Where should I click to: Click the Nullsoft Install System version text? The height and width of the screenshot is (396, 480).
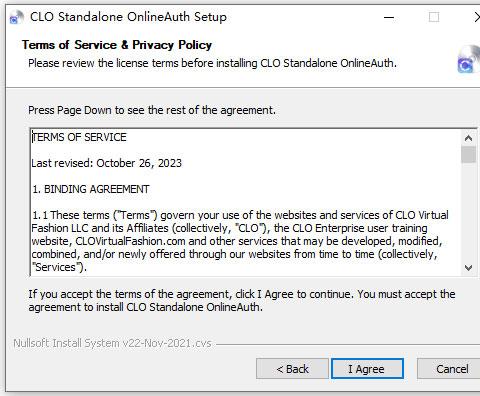112,343
